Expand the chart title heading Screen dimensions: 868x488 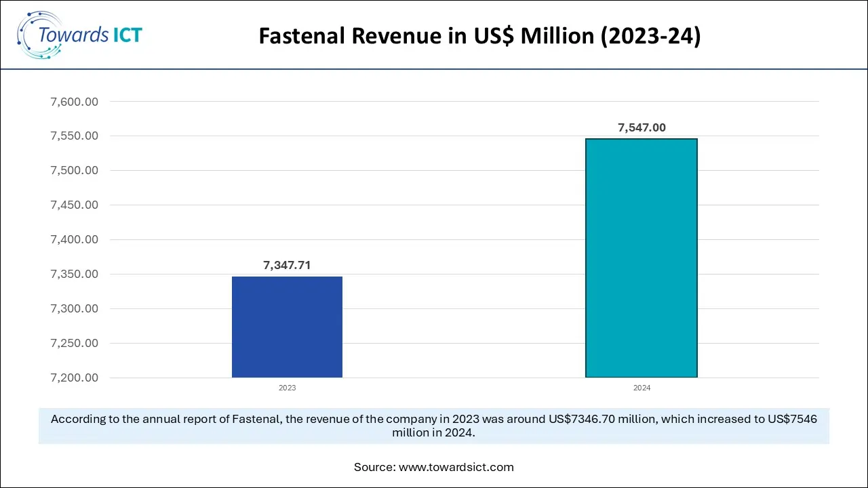[x=479, y=36]
